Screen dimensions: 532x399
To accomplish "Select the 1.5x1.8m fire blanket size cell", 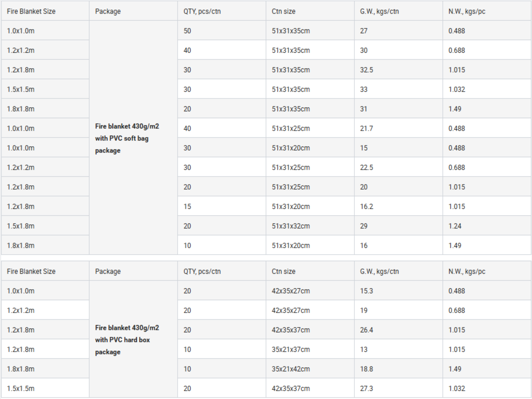I will point(21,226).
